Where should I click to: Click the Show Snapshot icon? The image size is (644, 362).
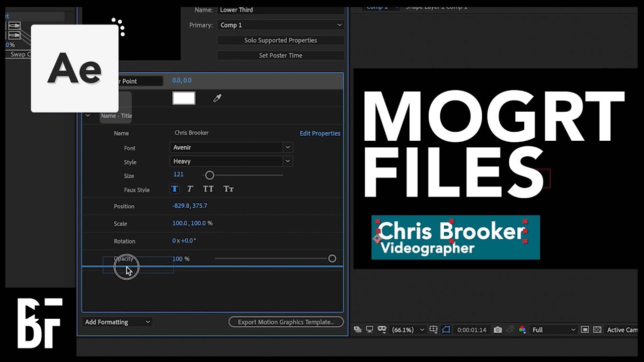(x=510, y=330)
